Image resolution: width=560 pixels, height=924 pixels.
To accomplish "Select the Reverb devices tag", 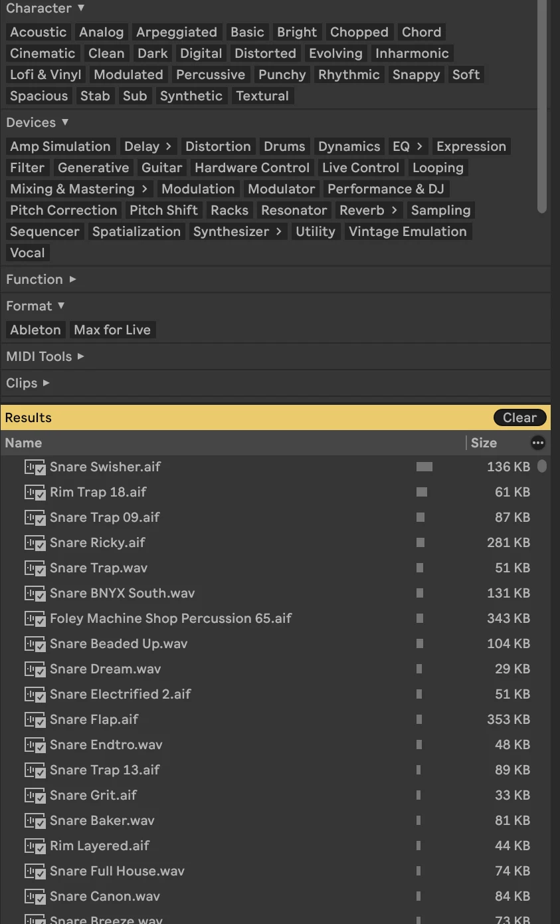I will (368, 210).
